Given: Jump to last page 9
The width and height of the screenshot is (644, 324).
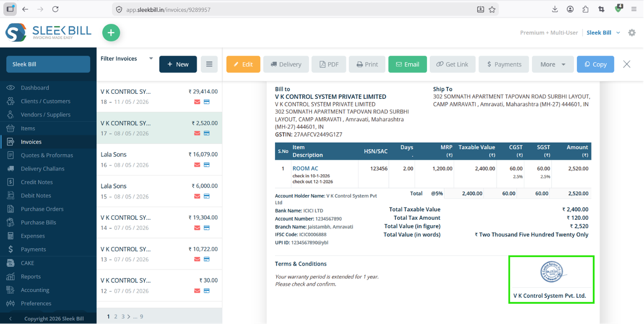Looking at the screenshot, I should click(141, 316).
